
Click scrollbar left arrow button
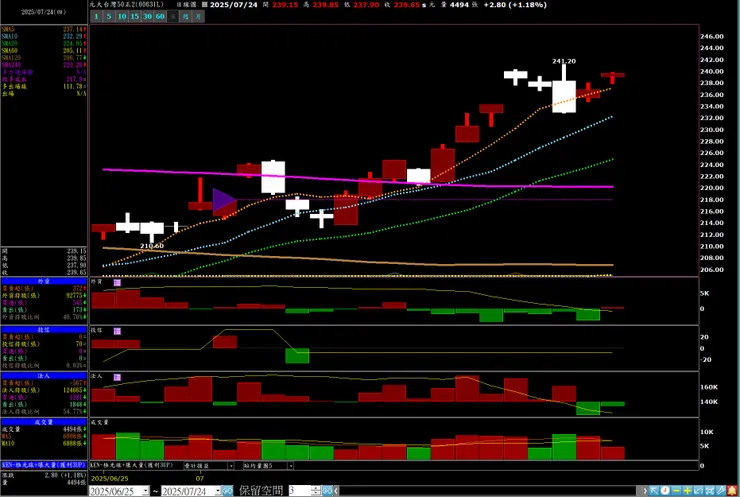336,491
